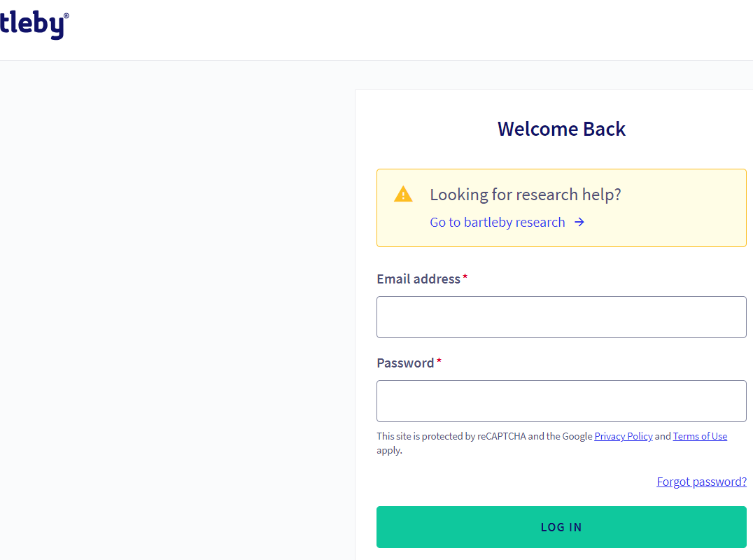Open the Go to bartleby research link
753x560 pixels.
497,223
